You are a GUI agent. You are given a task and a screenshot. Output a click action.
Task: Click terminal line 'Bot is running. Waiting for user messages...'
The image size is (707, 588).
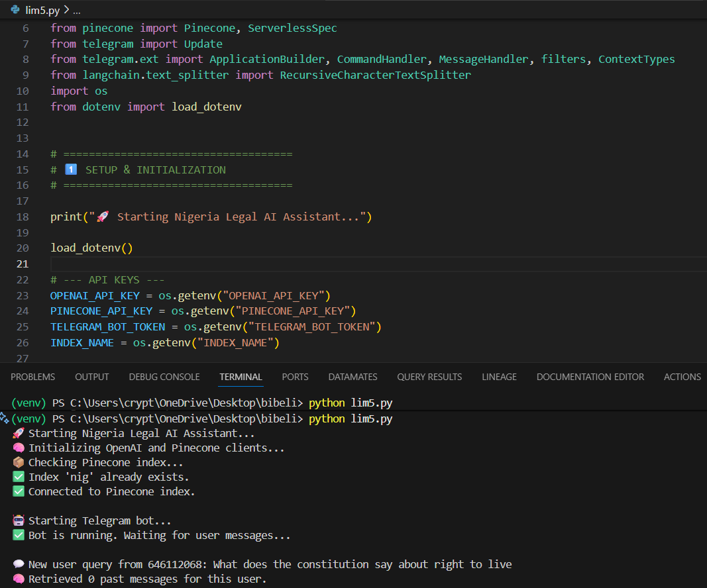tap(159, 535)
